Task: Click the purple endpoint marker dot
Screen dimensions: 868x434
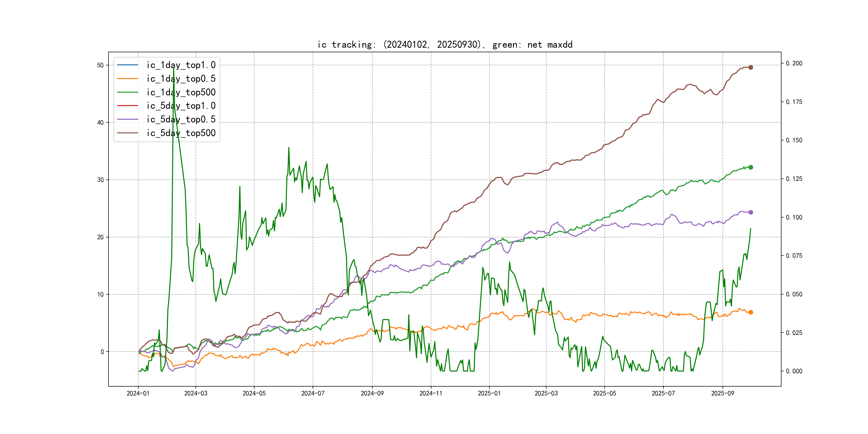Action: 750,212
